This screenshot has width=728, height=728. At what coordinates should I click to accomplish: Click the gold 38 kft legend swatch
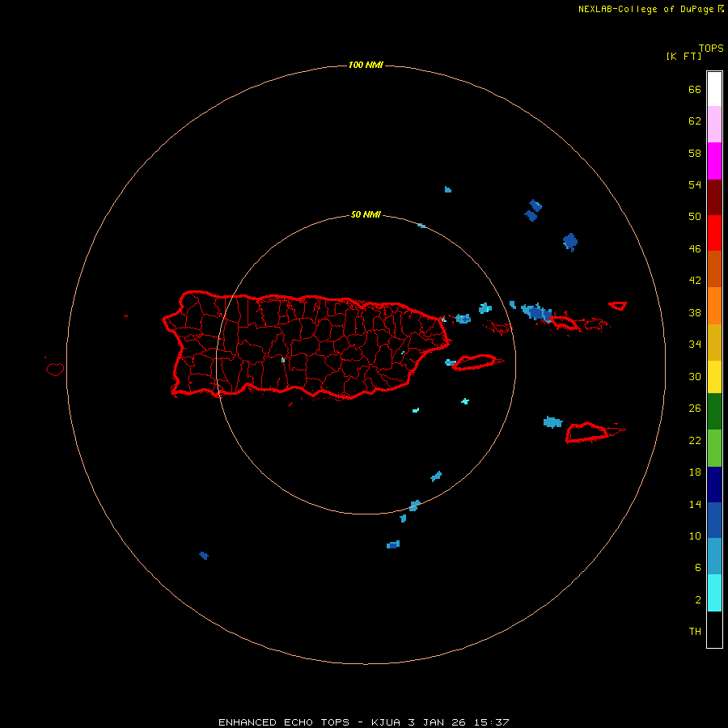(714, 342)
